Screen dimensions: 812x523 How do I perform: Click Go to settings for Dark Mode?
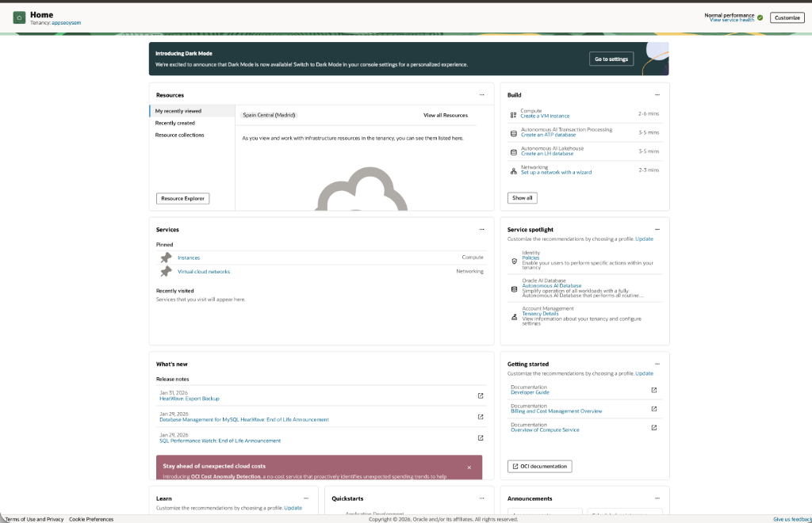pyautogui.click(x=611, y=58)
